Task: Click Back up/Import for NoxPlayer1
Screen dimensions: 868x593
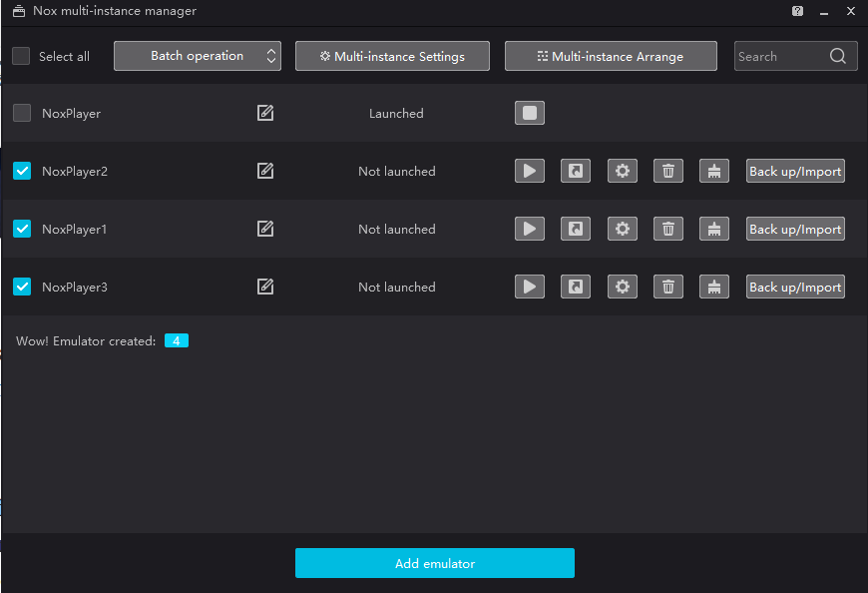Action: click(x=795, y=229)
